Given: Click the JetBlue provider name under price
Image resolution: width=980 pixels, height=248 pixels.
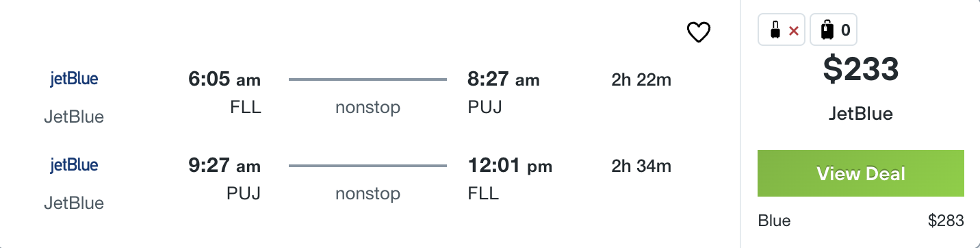Looking at the screenshot, I should (861, 114).
